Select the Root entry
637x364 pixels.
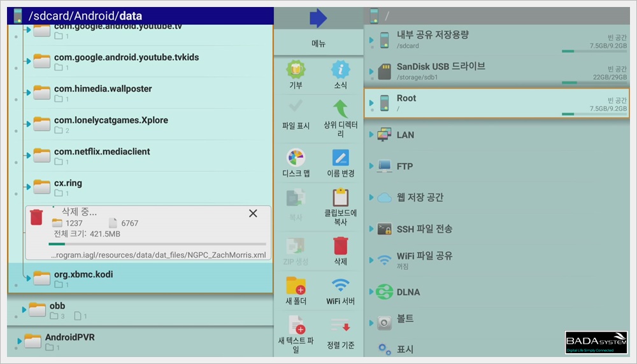(496, 103)
